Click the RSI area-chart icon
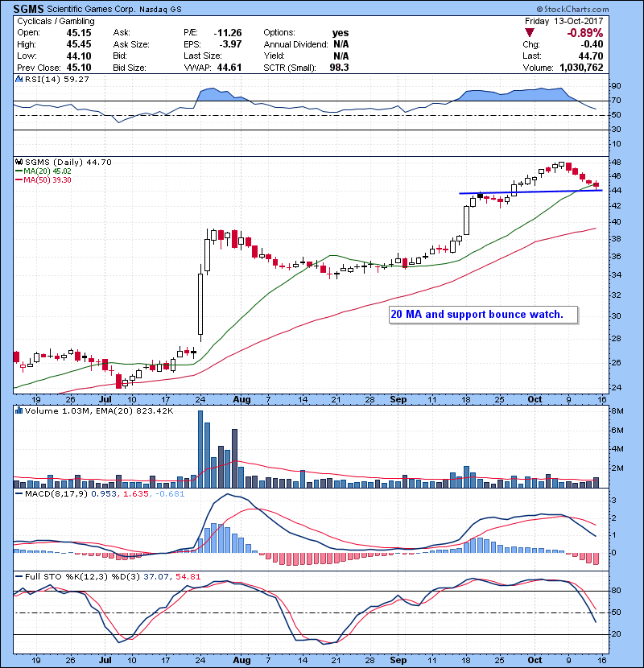This screenshot has height=668, width=644. pos(19,79)
